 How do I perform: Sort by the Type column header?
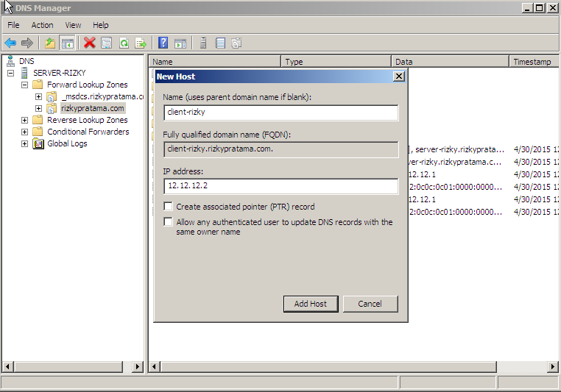(x=336, y=62)
